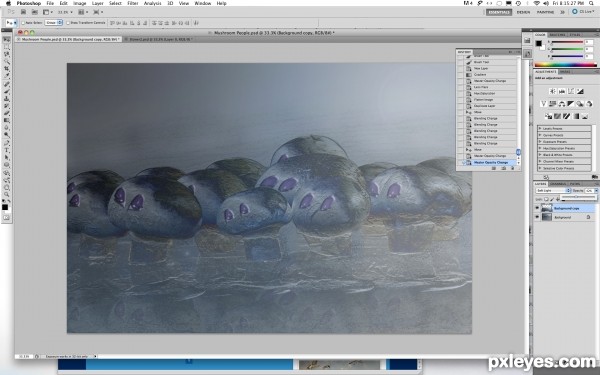Hide the Background copy layer

click(x=537, y=208)
